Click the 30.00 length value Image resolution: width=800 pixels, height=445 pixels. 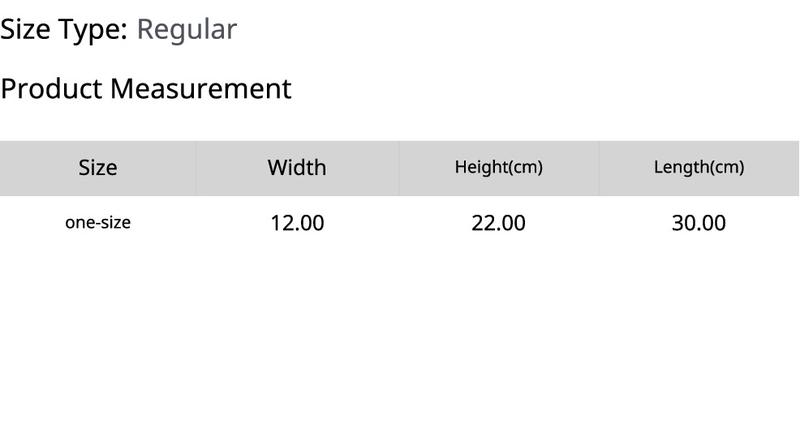click(x=699, y=223)
